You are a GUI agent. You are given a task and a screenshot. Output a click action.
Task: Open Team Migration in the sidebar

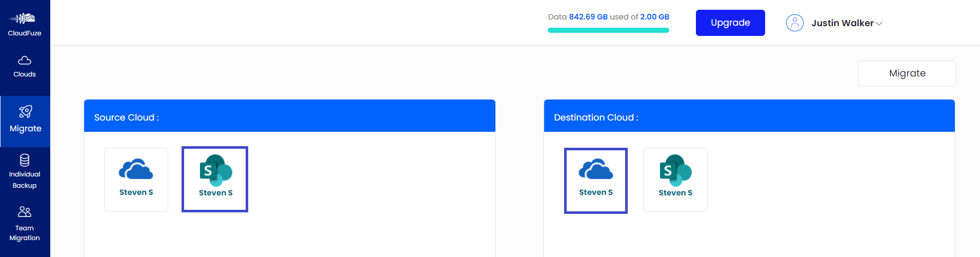[25, 224]
